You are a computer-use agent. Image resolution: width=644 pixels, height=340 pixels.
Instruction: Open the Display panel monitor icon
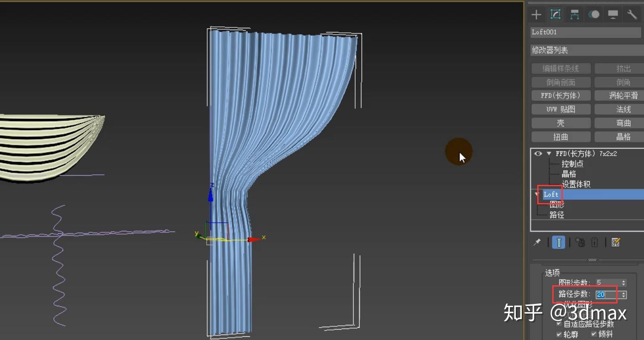coord(613,15)
